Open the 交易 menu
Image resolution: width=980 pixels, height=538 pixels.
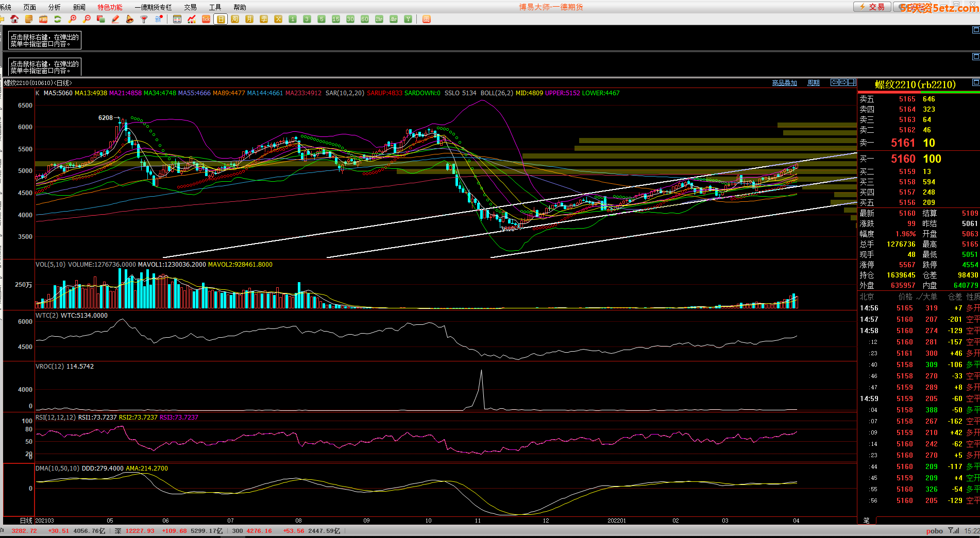[x=190, y=7]
